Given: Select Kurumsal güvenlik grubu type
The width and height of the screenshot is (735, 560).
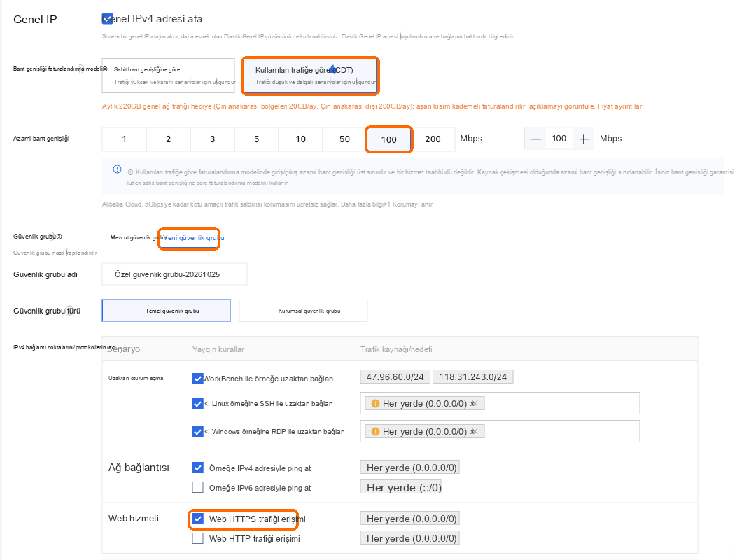Looking at the screenshot, I should [303, 311].
